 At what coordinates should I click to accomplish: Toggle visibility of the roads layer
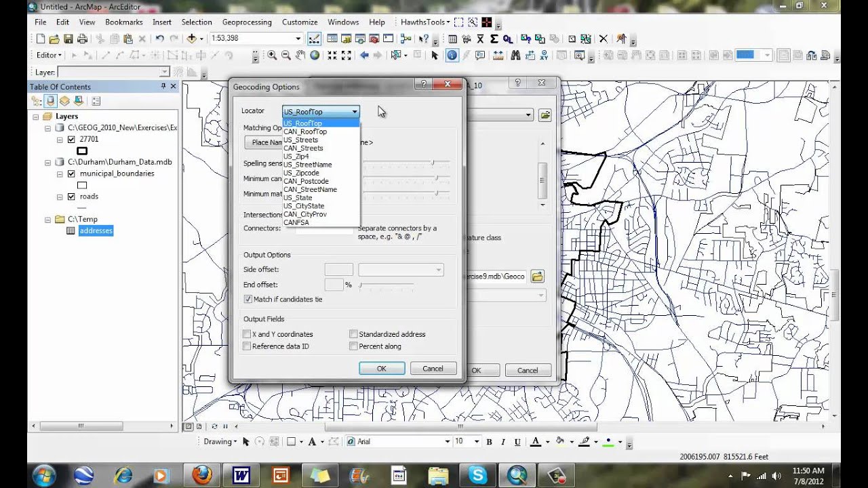coord(71,197)
